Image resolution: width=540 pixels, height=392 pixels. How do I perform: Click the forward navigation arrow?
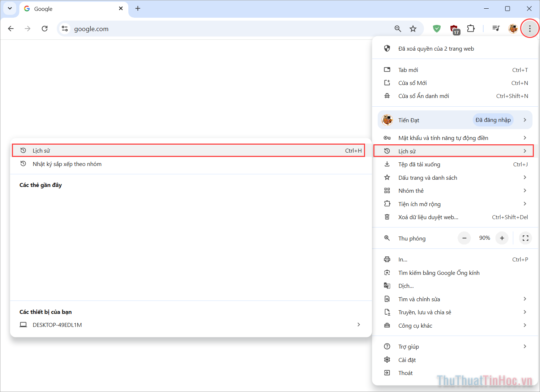click(x=27, y=29)
